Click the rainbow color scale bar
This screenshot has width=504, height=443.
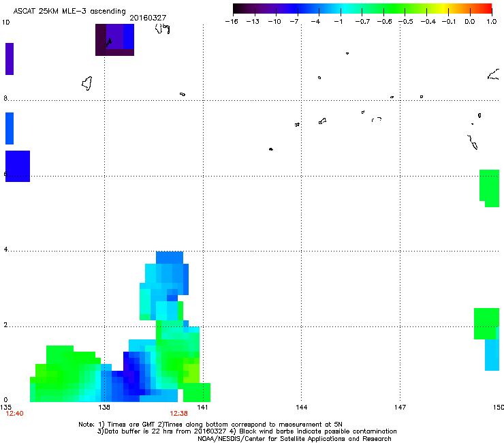click(362, 9)
